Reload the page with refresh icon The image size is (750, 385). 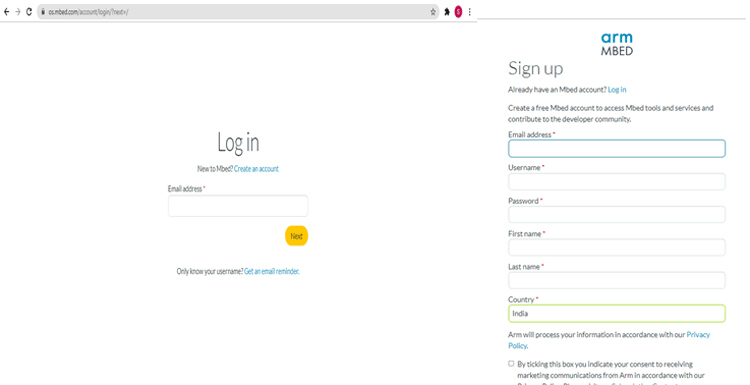pos(29,12)
